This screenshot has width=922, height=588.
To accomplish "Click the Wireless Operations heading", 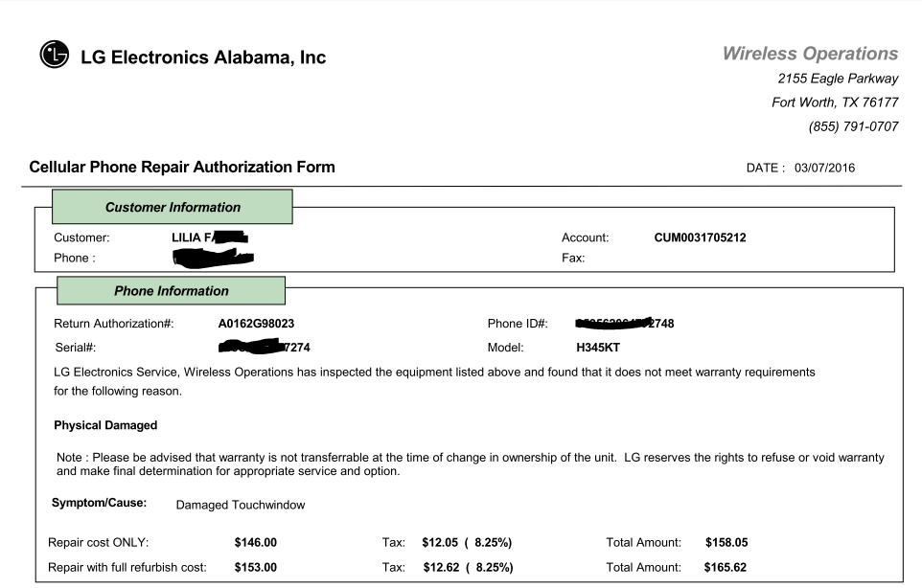I will (810, 54).
